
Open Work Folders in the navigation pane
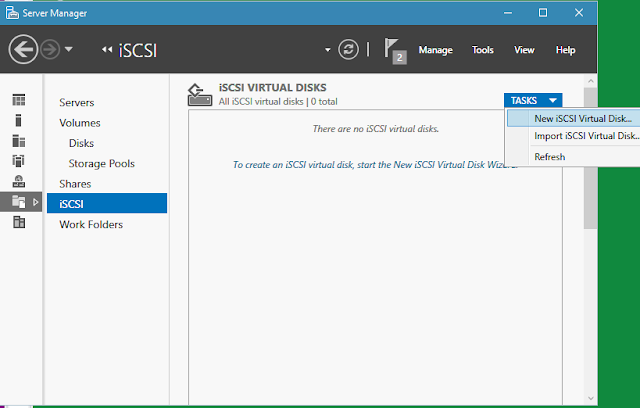click(91, 224)
